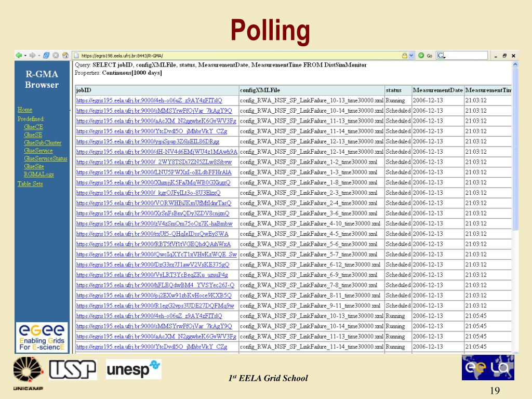Open the jobID link for the LinkFailure_6-9 row
The image size is (532, 399).
152,275
